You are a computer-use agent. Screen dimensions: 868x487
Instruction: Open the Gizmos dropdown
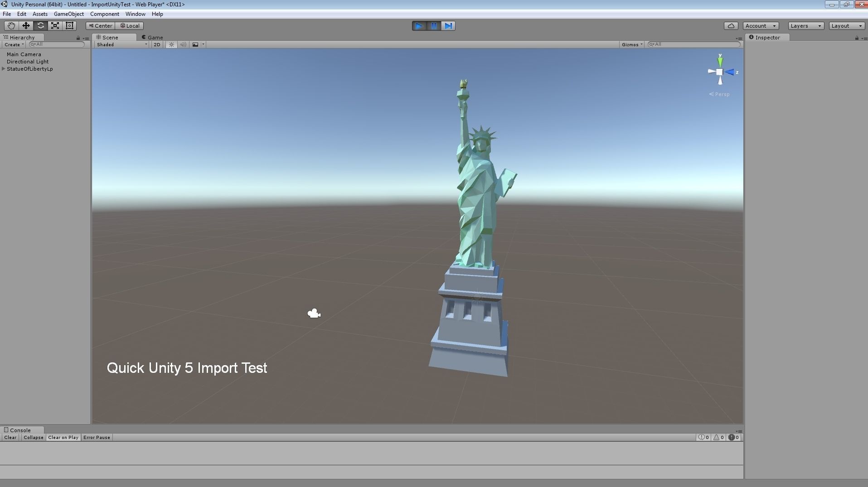(x=632, y=44)
